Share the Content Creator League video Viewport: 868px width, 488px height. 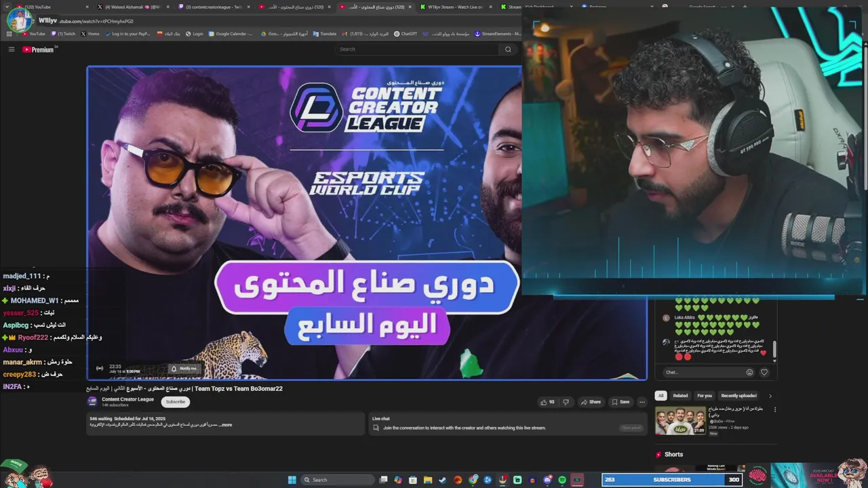coord(591,402)
